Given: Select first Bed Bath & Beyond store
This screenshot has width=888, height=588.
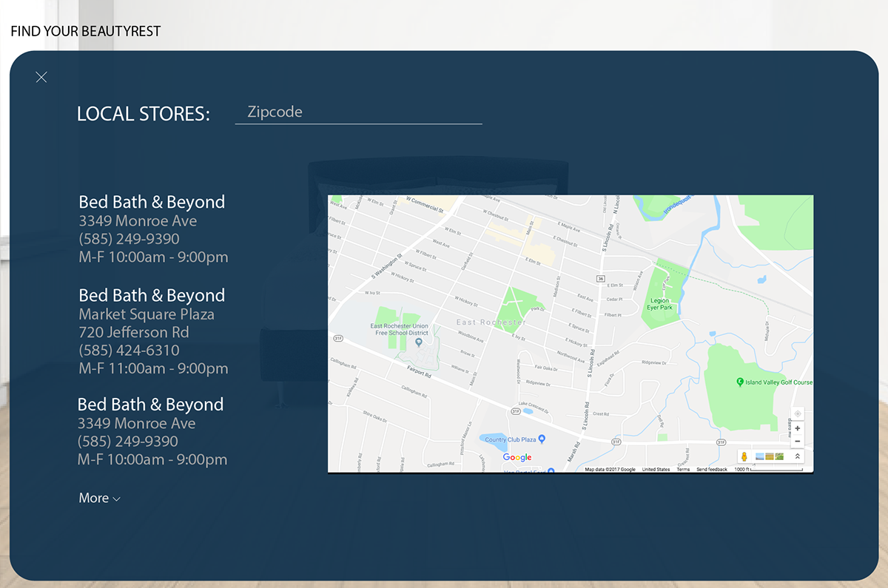Looking at the screenshot, I should click(x=152, y=202).
